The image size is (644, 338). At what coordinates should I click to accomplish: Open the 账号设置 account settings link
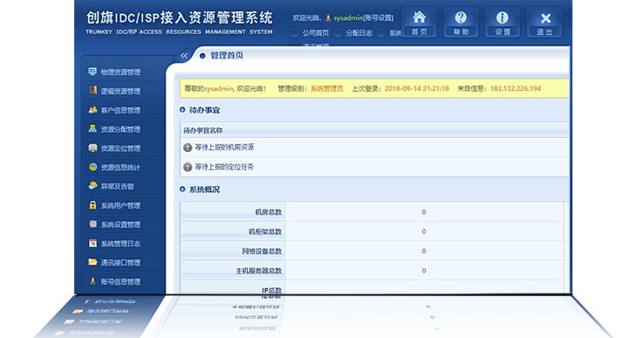pos(378,17)
